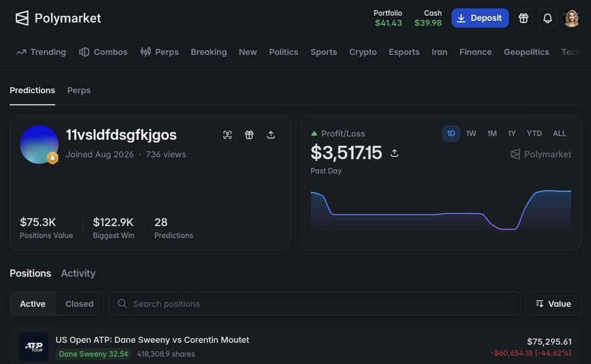Screen dimensions: 591x364
Task: Switch to the Perps profile tab
Action: (x=79, y=91)
